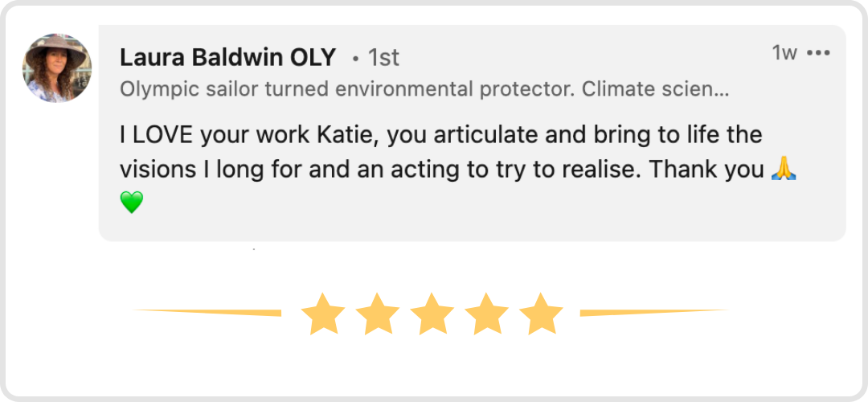The height and width of the screenshot is (402, 868).
Task: Select the fourth star in the rating
Action: [486, 314]
